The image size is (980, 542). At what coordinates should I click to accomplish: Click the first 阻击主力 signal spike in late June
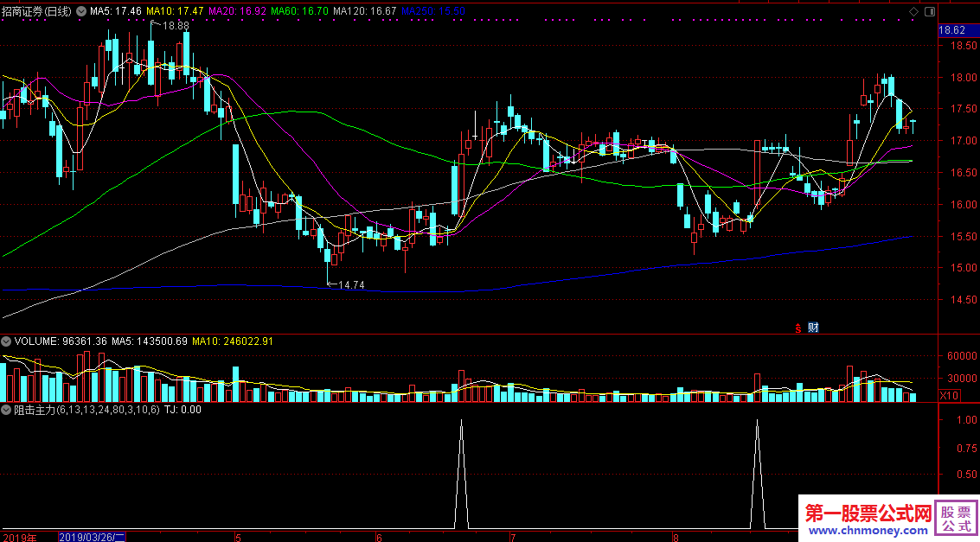[x=461, y=474]
